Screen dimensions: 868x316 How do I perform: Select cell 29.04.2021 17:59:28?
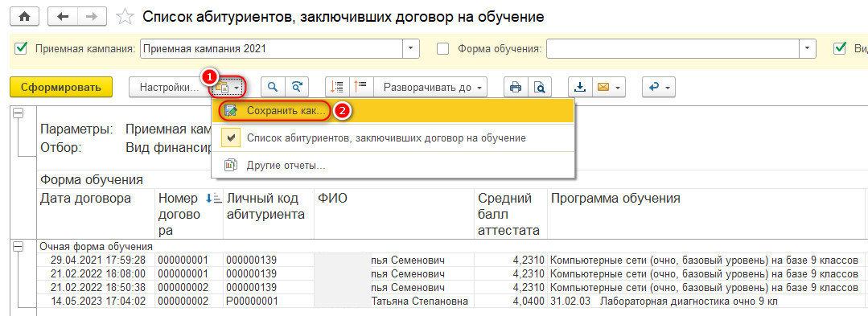coord(95,260)
